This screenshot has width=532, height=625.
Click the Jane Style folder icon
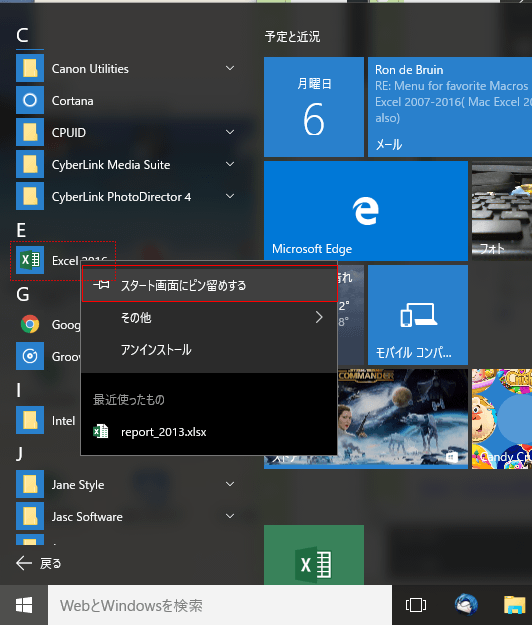pos(30,484)
